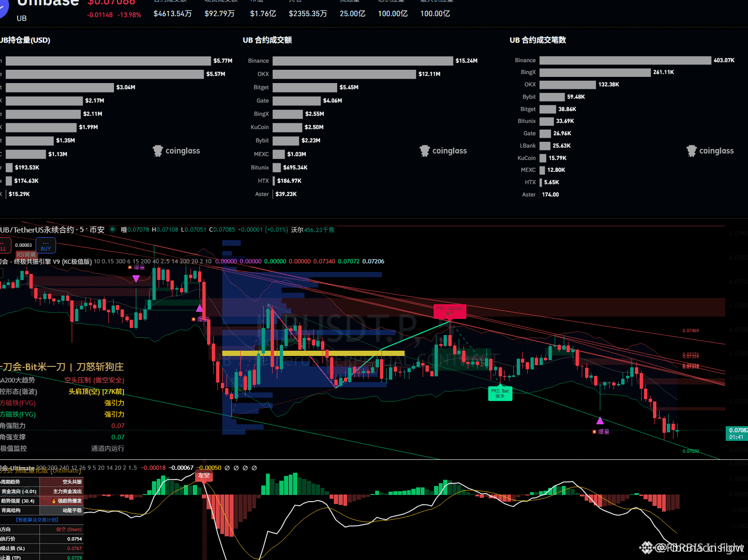Select the red PRZ Gartley label on chart
The image size is (748, 560).
(x=449, y=311)
